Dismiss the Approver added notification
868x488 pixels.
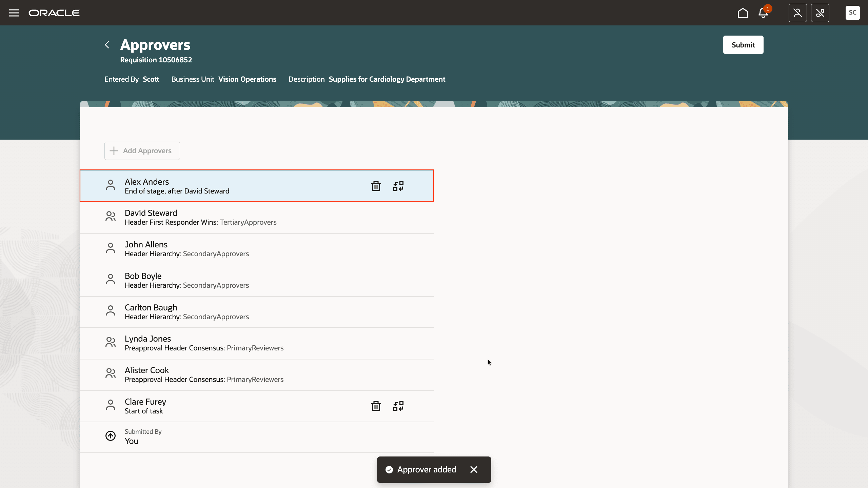[x=474, y=469]
